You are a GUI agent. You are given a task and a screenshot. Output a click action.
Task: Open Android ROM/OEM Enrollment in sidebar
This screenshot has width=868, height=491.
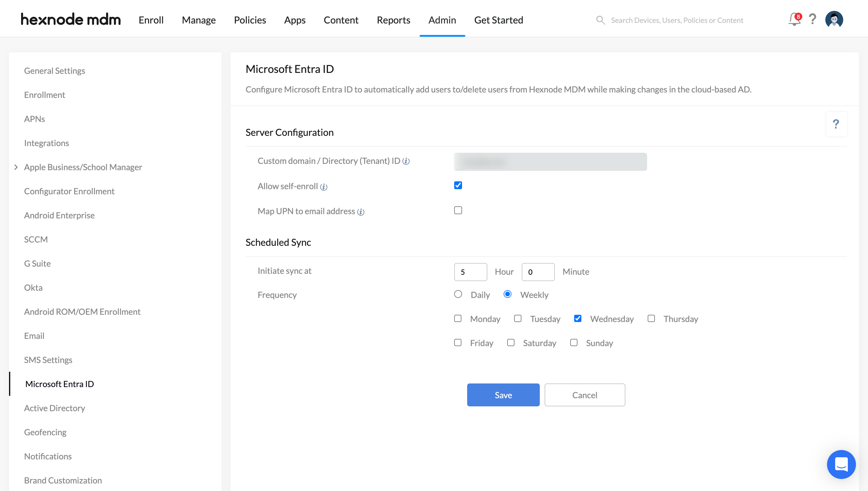coord(82,311)
